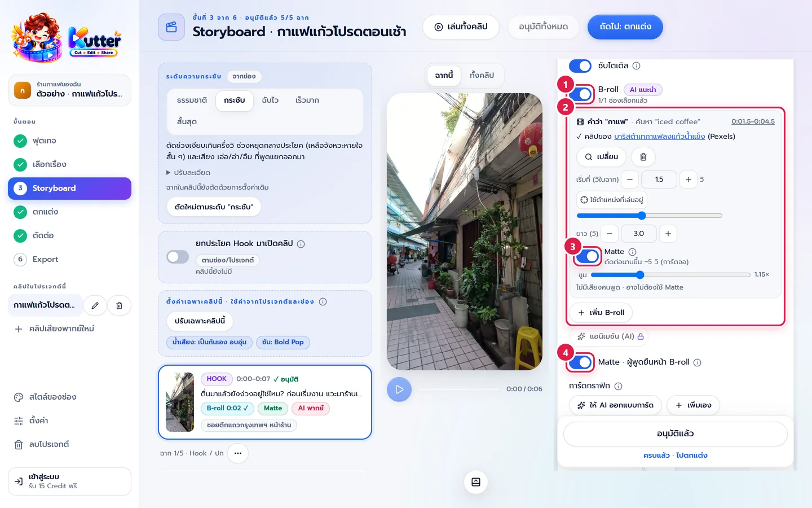This screenshot has width=812, height=508.
Task: Select ฉับไว tightness level
Action: click(270, 100)
